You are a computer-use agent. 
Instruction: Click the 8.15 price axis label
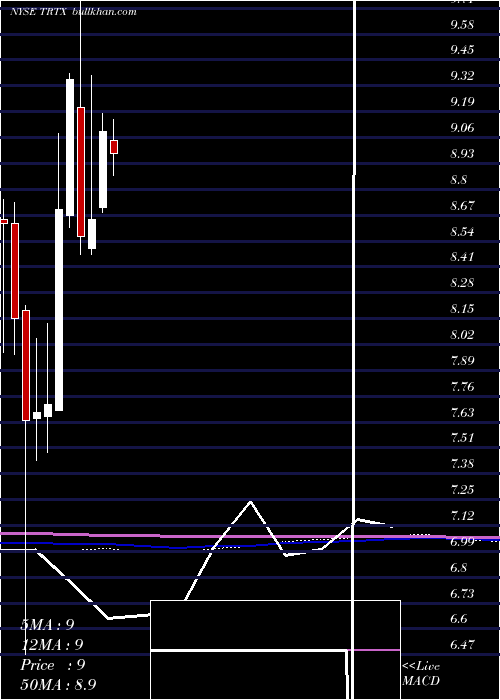[x=462, y=309]
